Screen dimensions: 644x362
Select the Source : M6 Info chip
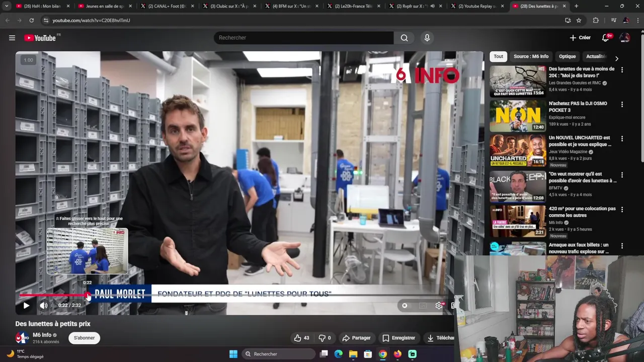[x=531, y=56]
